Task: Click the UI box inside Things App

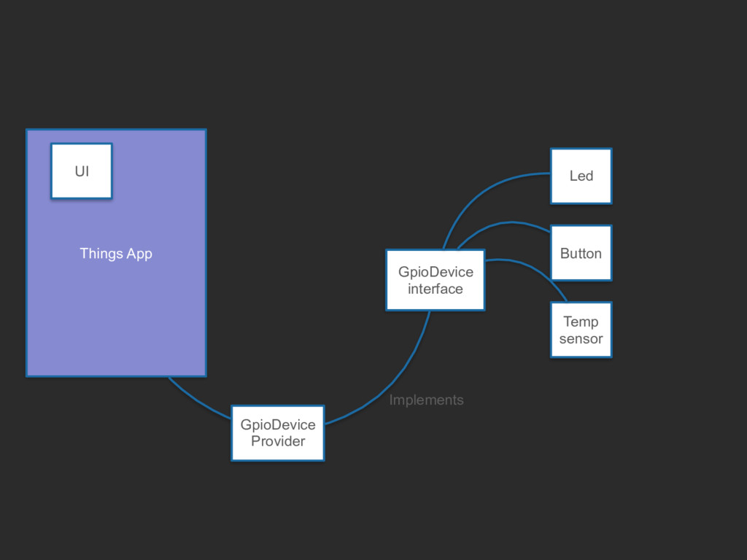Action: pos(82,171)
